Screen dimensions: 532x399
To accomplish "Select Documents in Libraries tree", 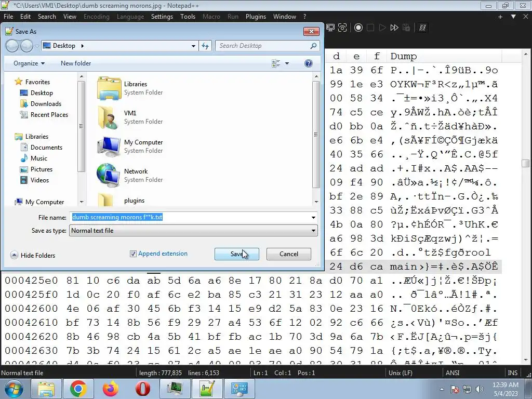I will pyautogui.click(x=42, y=148).
